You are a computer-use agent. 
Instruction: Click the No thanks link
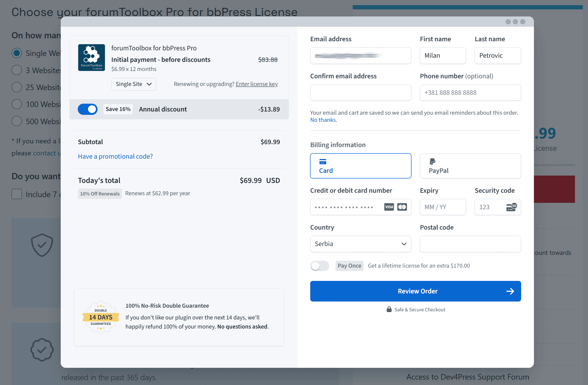[x=323, y=120]
